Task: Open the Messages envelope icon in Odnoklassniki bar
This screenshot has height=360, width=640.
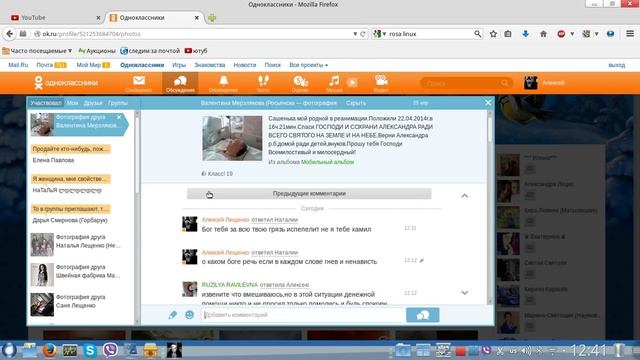Action: coord(139,83)
